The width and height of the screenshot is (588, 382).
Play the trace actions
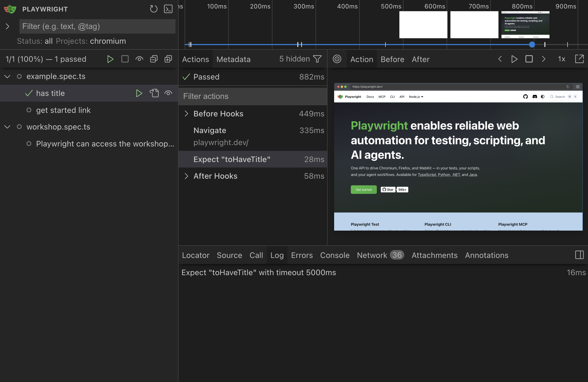[515, 59]
